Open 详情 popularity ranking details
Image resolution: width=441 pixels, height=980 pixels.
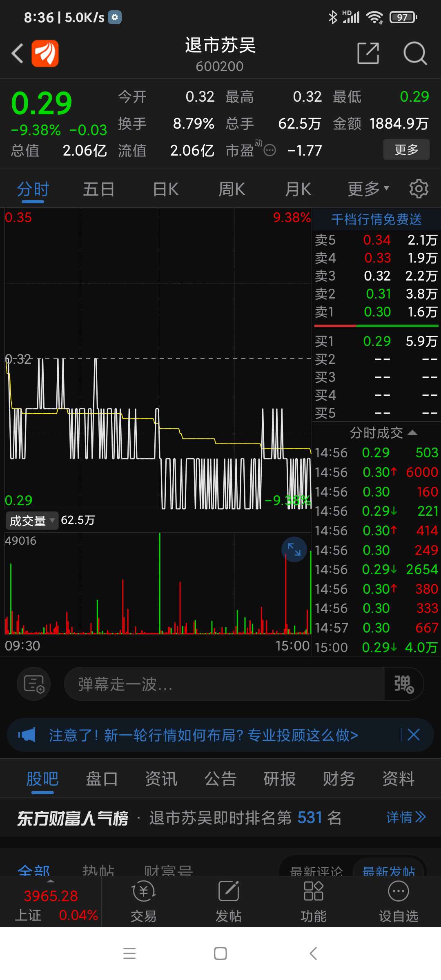pyautogui.click(x=406, y=817)
